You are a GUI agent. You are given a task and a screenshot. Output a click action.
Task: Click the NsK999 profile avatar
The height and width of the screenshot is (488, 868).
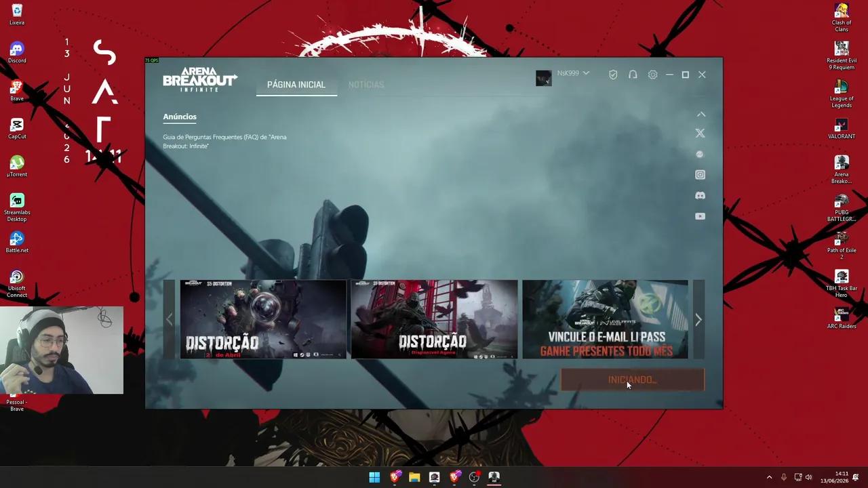(543, 78)
